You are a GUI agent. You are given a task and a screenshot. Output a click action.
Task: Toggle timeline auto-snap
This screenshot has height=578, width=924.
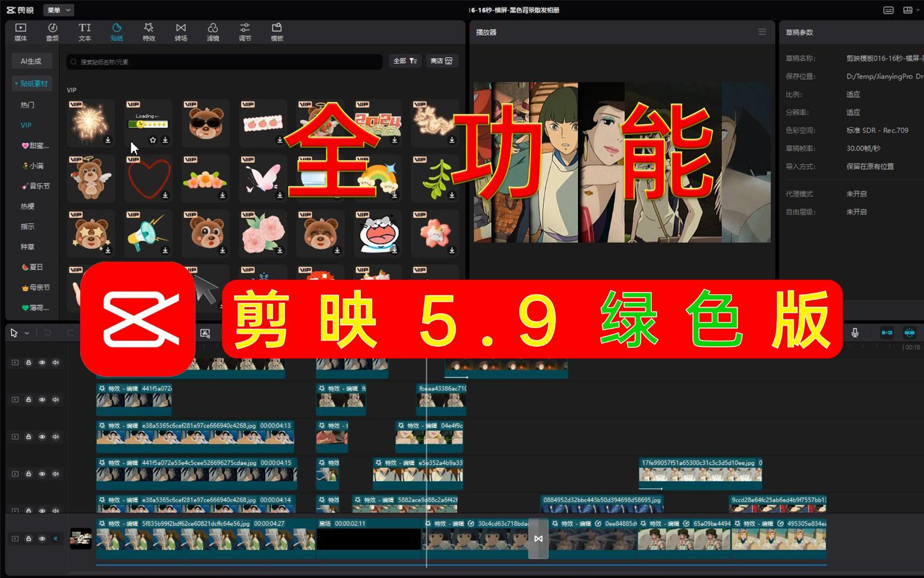pos(909,333)
